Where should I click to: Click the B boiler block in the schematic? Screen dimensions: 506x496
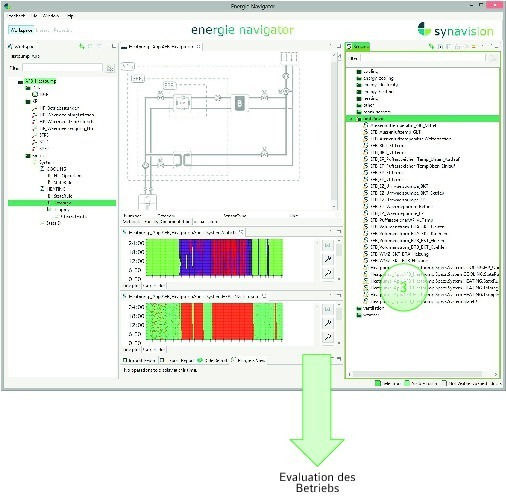tap(240, 103)
